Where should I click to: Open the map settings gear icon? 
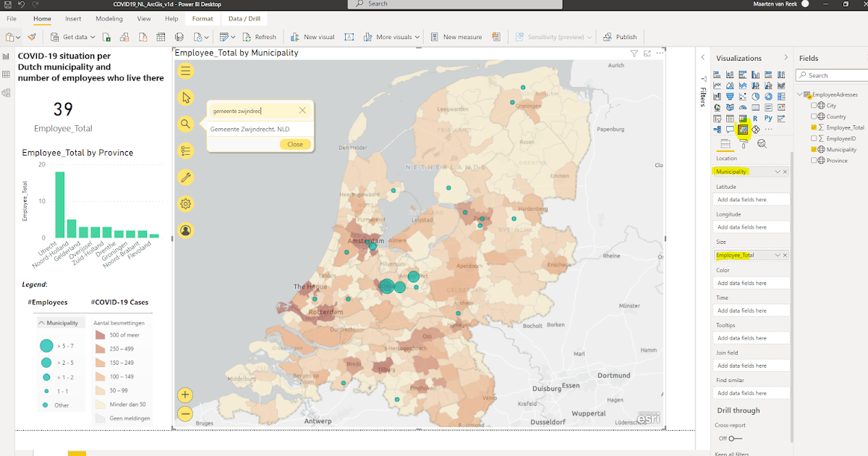tap(186, 204)
